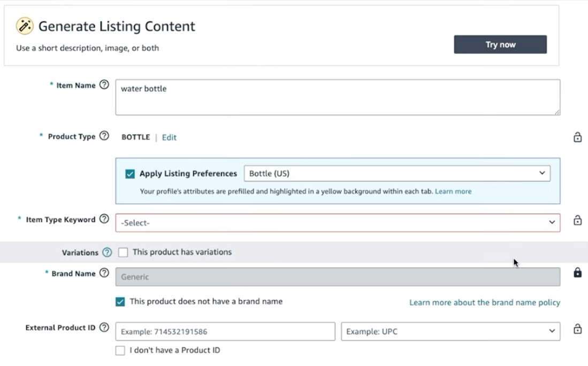Click the locked padlock on Brand Name row
588x366 pixels.
click(x=577, y=273)
